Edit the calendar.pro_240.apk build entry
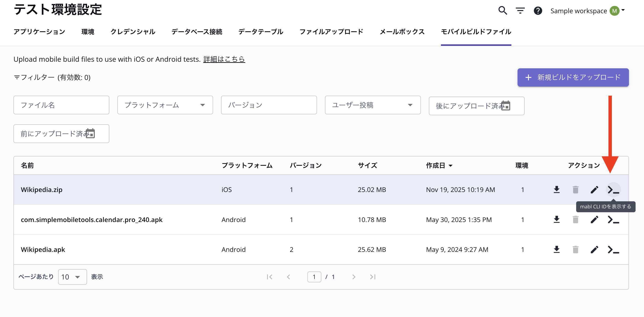The width and height of the screenshot is (644, 317). (x=594, y=220)
